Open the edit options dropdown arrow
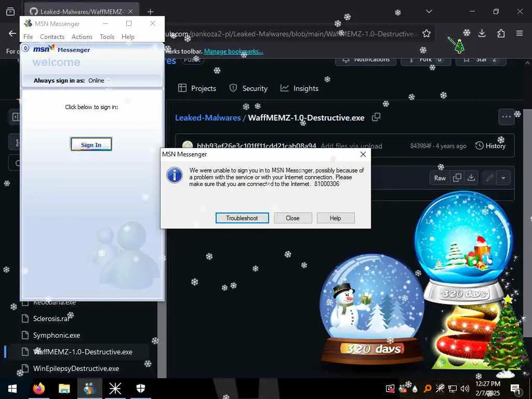The width and height of the screenshot is (532, 399). coord(503,178)
